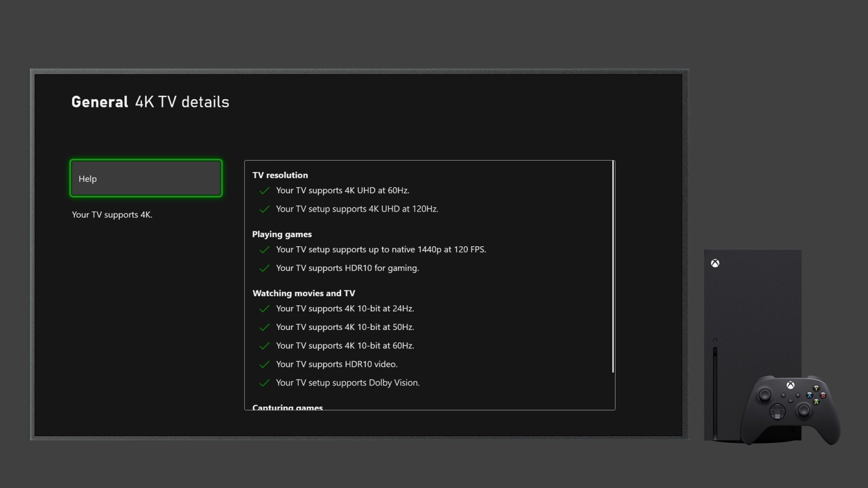Select the General menu item
The image size is (868, 488).
point(99,102)
